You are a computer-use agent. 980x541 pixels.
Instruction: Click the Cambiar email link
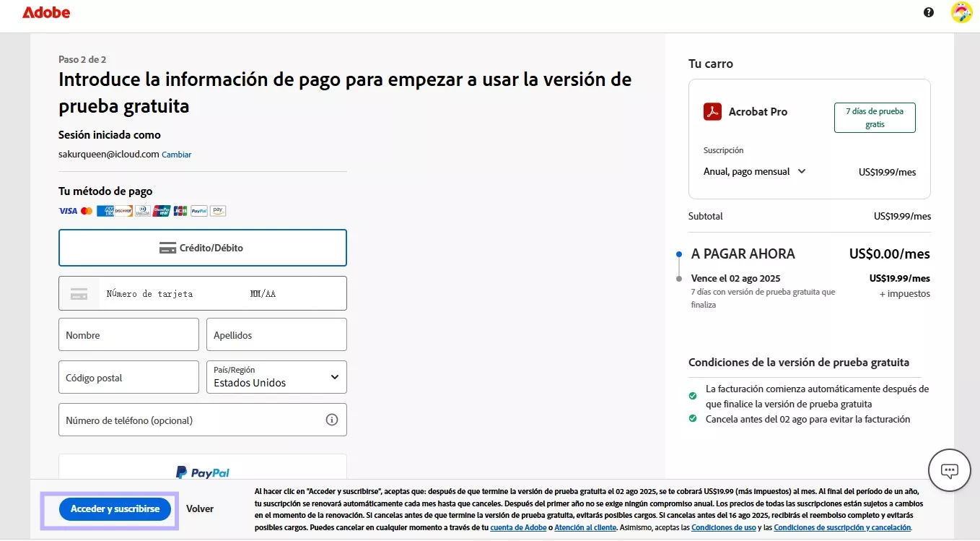(x=177, y=155)
